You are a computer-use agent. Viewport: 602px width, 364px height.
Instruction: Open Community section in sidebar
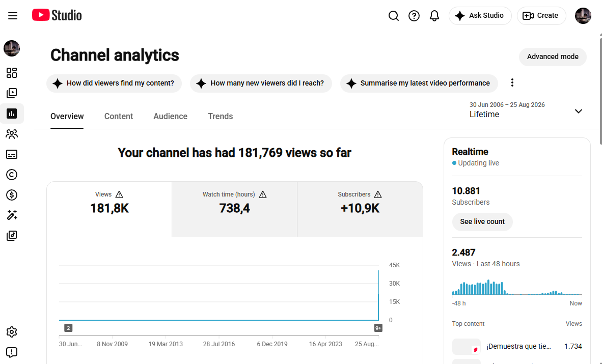coord(12,134)
